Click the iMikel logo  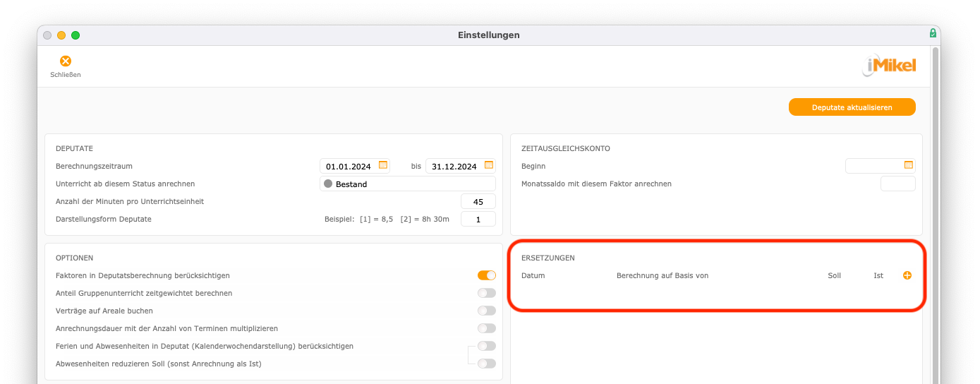click(889, 66)
